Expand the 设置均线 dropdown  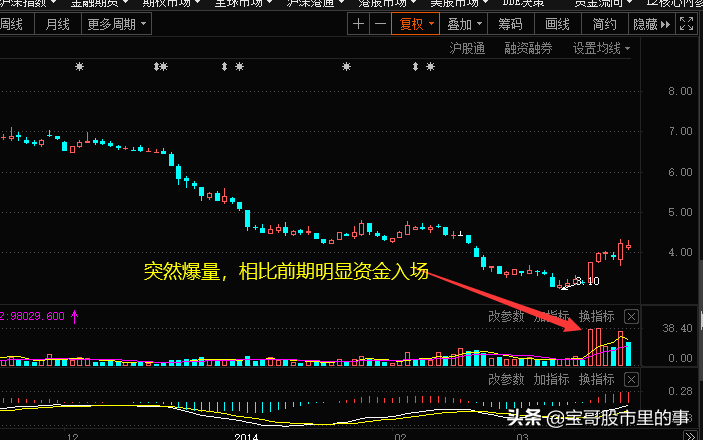601,48
